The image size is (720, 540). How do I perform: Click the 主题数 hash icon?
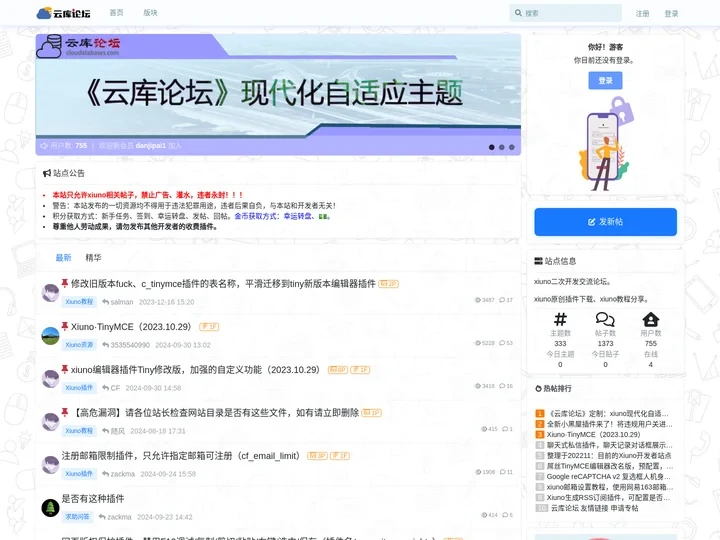tap(560, 319)
